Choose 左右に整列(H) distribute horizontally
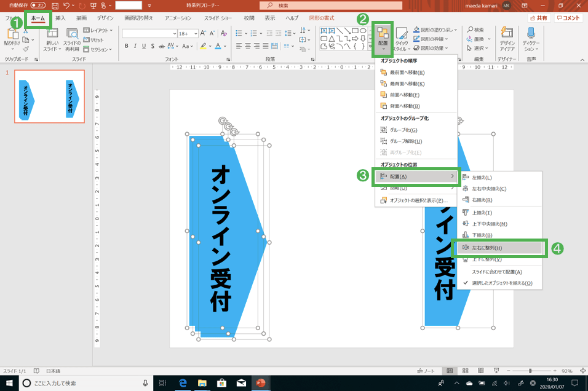The height and width of the screenshot is (391, 588). tap(499, 248)
